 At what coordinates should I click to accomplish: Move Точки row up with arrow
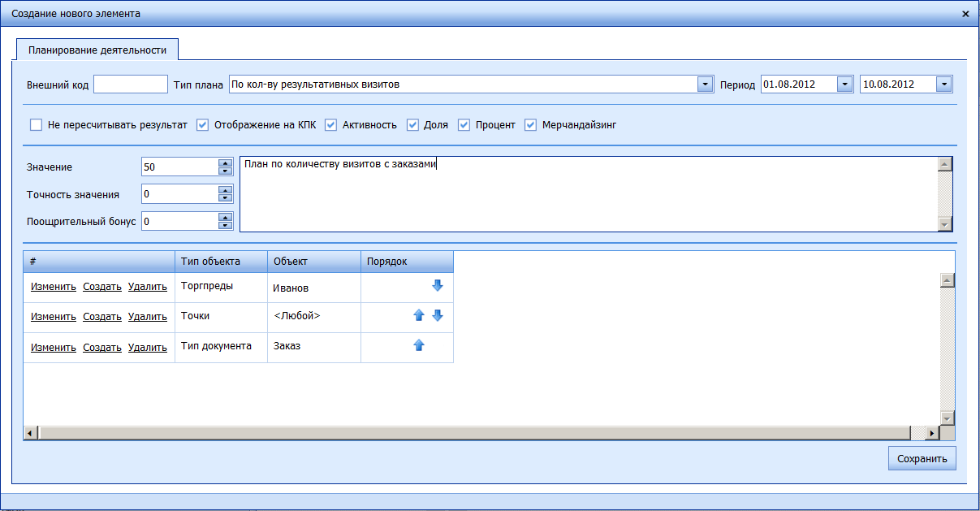(x=419, y=316)
